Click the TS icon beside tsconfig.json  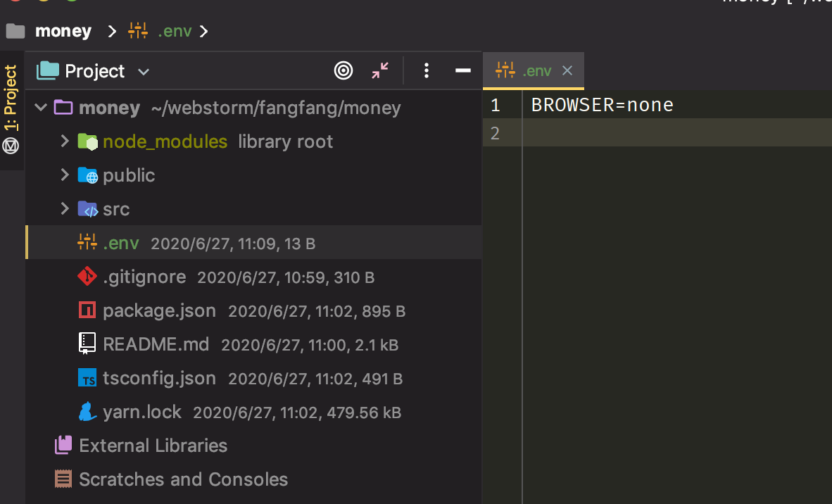87,378
